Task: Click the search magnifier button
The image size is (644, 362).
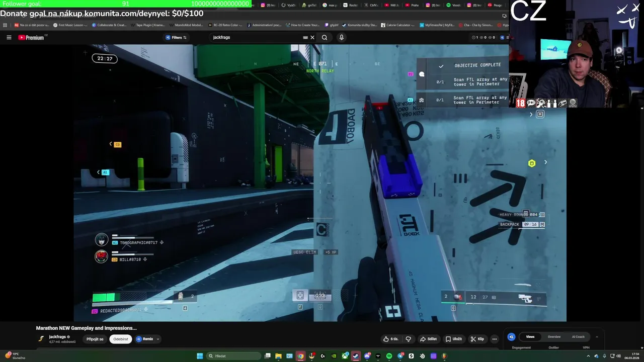Action: click(325, 37)
